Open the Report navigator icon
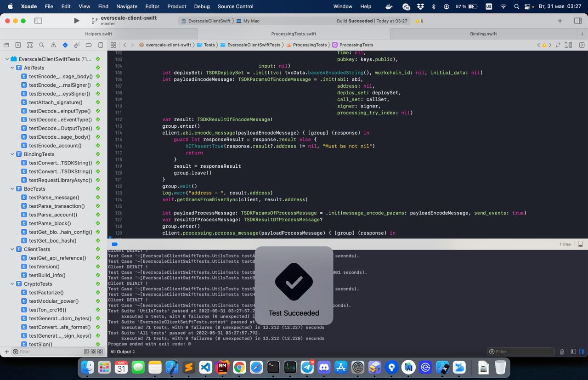588x380 pixels. 101,45
